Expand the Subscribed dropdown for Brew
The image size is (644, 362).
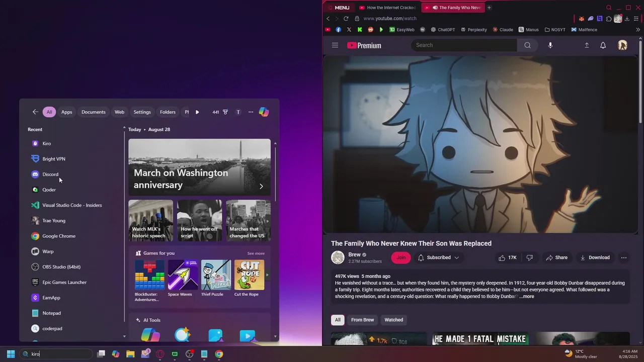438,257
